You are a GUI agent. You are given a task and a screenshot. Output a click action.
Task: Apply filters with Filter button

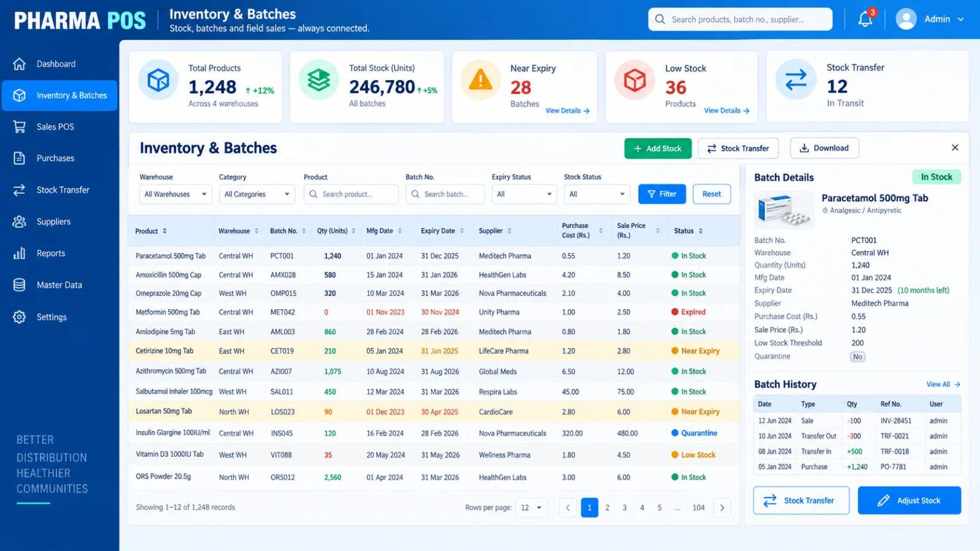[x=662, y=194]
